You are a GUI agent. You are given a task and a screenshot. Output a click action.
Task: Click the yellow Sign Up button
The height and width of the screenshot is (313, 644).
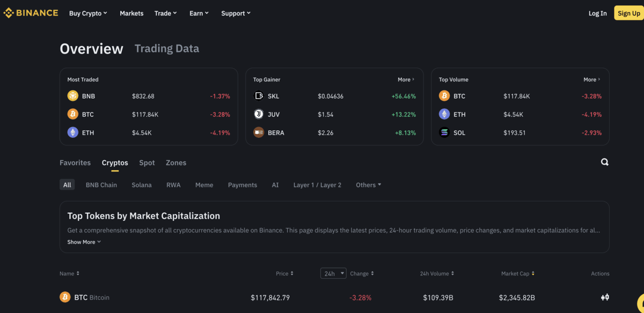click(x=628, y=13)
